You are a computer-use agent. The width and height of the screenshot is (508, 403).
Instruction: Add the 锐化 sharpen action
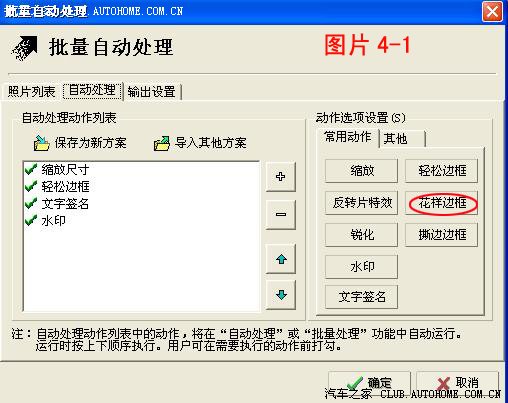click(362, 235)
